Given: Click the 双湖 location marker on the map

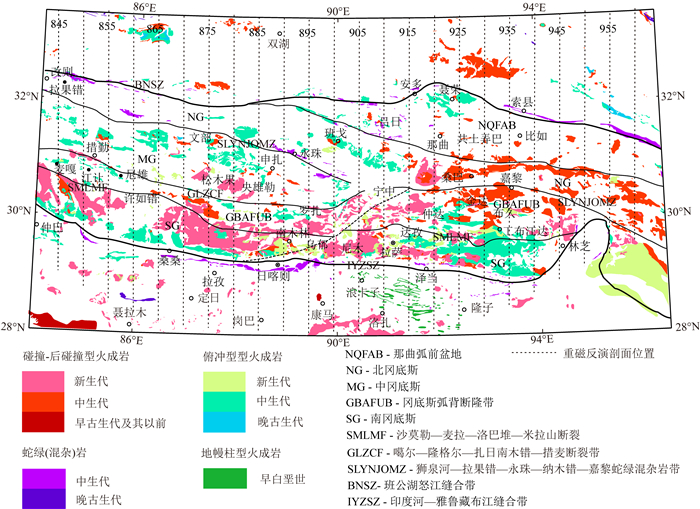Looking at the screenshot, I should (278, 34).
